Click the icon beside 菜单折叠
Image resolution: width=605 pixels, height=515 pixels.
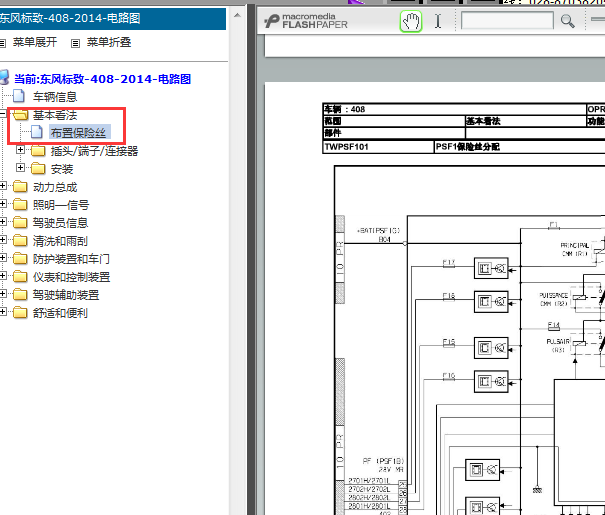coord(75,43)
